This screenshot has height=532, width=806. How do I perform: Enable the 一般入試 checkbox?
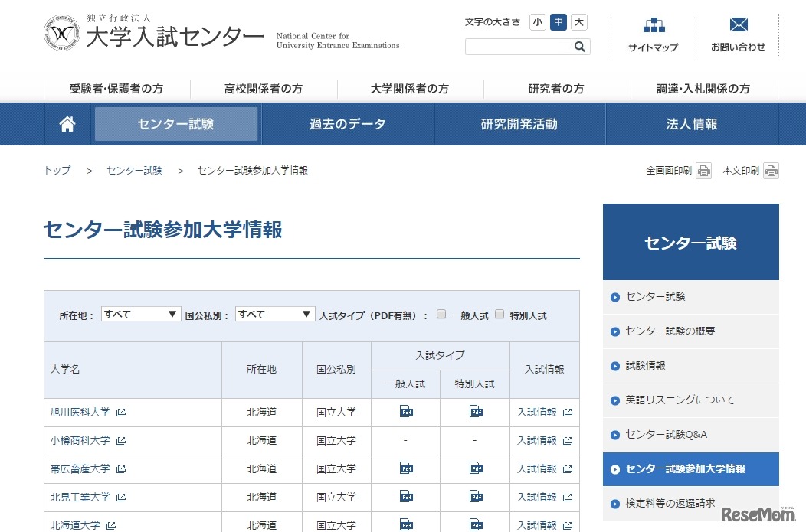coord(441,314)
